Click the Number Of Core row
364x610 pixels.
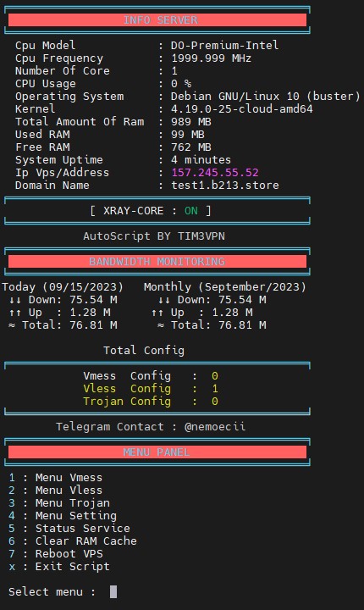tap(96, 71)
